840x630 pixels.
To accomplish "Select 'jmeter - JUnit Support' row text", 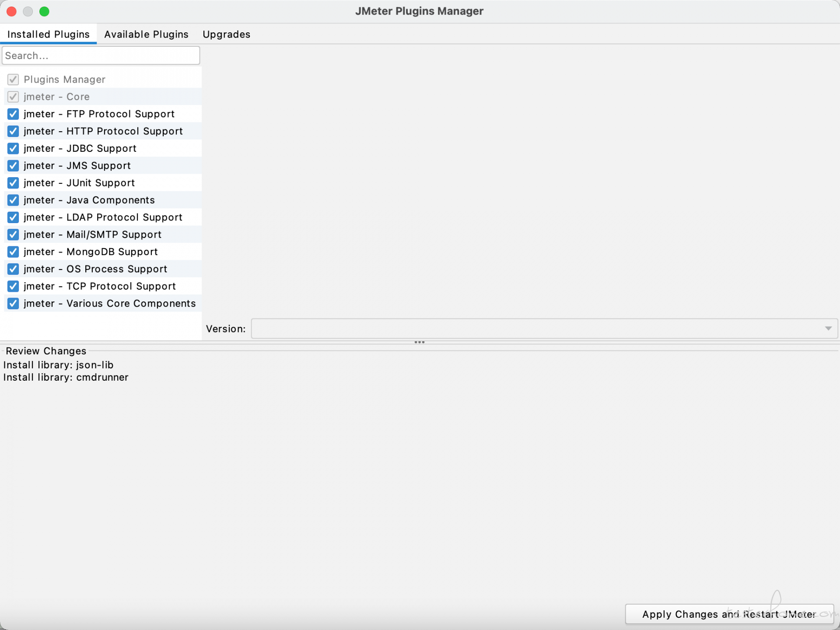I will pyautogui.click(x=79, y=183).
